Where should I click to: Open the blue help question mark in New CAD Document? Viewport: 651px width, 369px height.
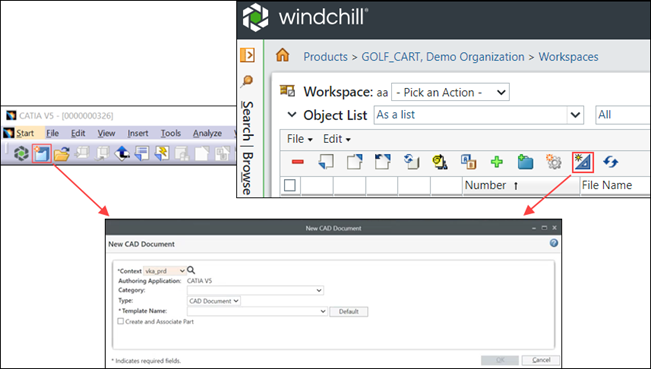tap(554, 243)
